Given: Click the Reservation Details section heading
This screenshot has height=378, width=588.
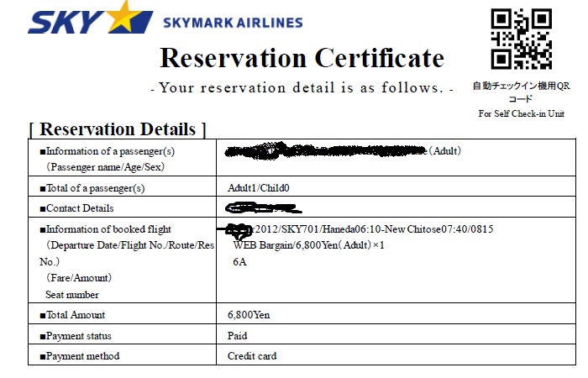Looking at the screenshot, I should click(118, 129).
